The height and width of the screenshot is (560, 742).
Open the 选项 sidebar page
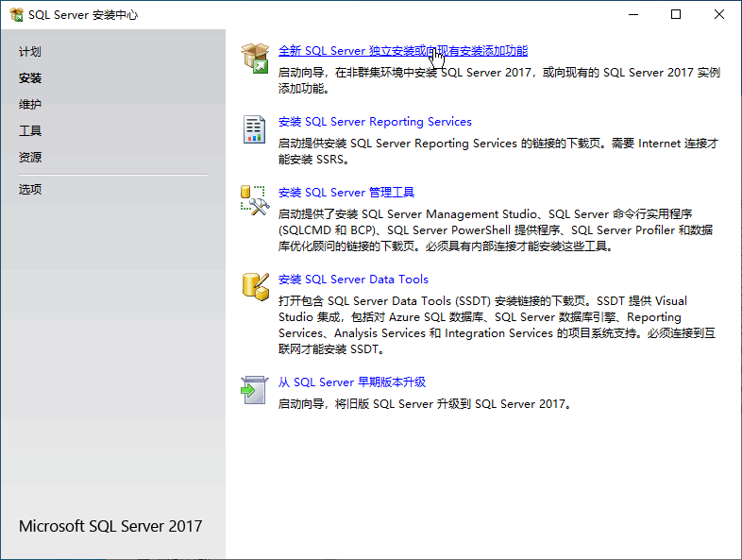click(30, 190)
